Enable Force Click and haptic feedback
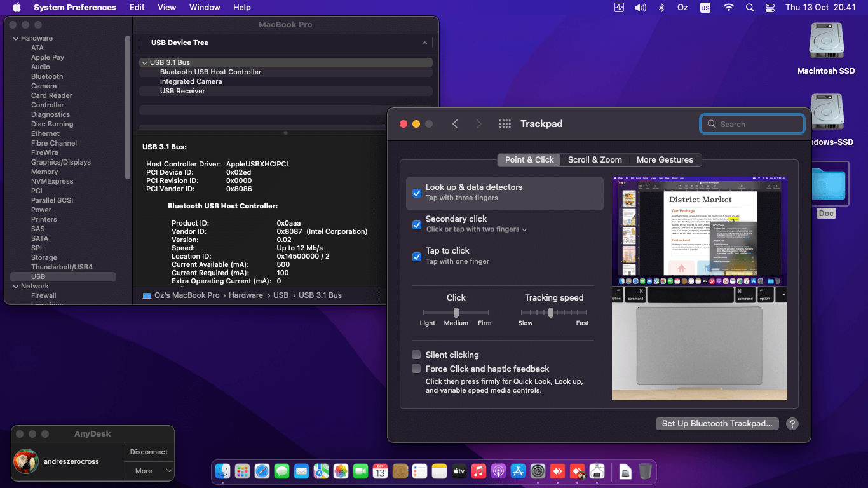The width and height of the screenshot is (868, 488). tap(416, 369)
